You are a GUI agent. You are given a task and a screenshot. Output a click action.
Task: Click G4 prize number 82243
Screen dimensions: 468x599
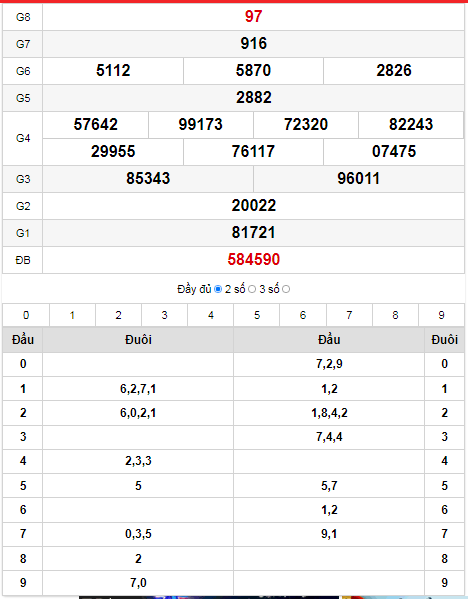click(x=411, y=125)
